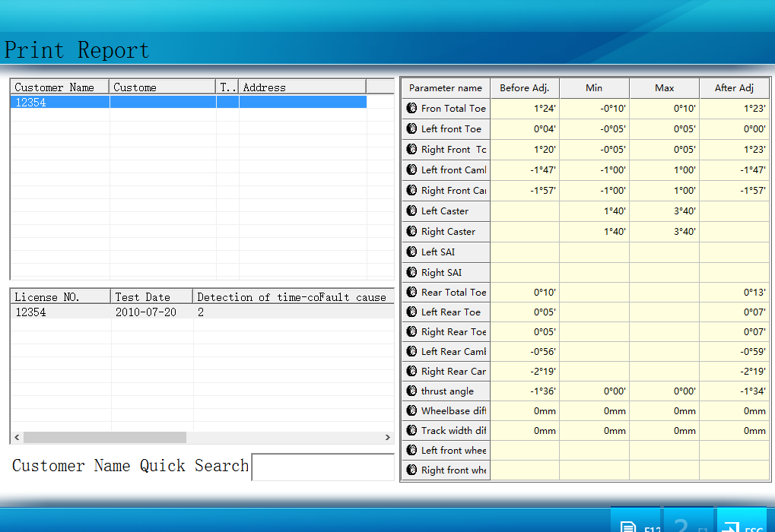Click the wheel icon beside Right SAI
Screen dimensions: 775x532
coord(412,273)
